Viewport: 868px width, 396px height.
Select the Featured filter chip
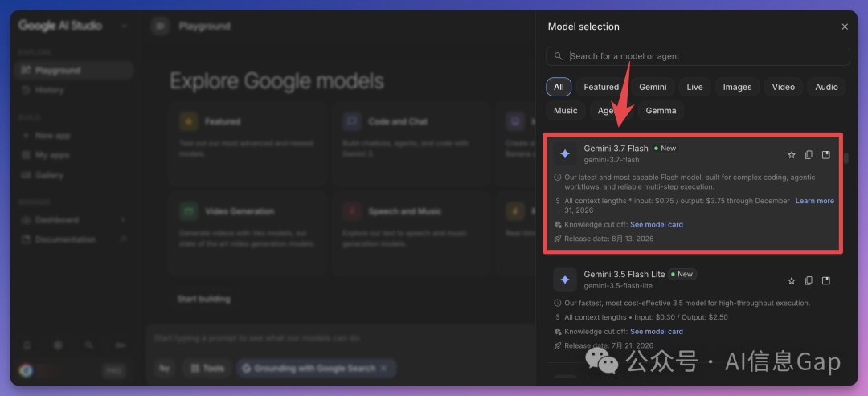point(601,87)
